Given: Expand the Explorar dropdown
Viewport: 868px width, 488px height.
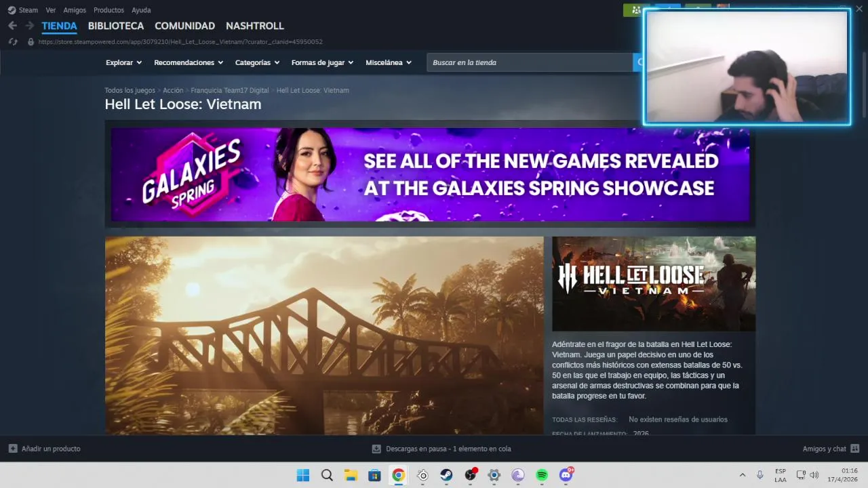Looking at the screenshot, I should click(123, 62).
